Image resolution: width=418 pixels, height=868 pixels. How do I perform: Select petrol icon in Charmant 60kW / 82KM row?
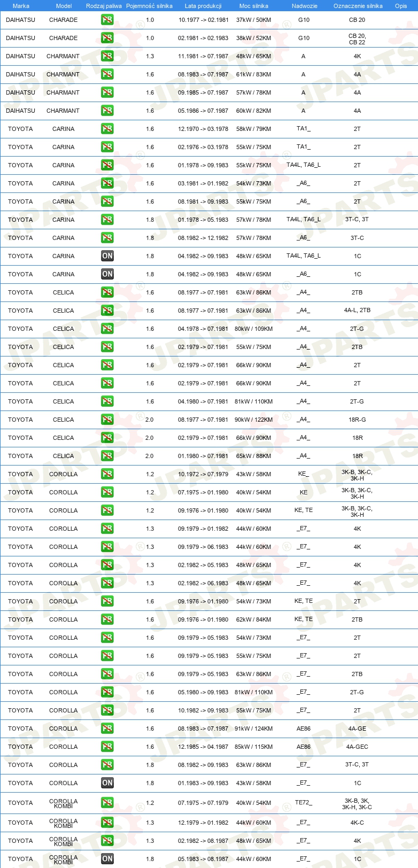tap(107, 111)
